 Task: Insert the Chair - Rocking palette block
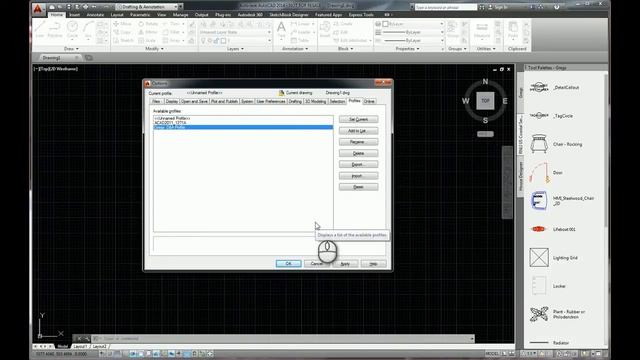point(556,144)
